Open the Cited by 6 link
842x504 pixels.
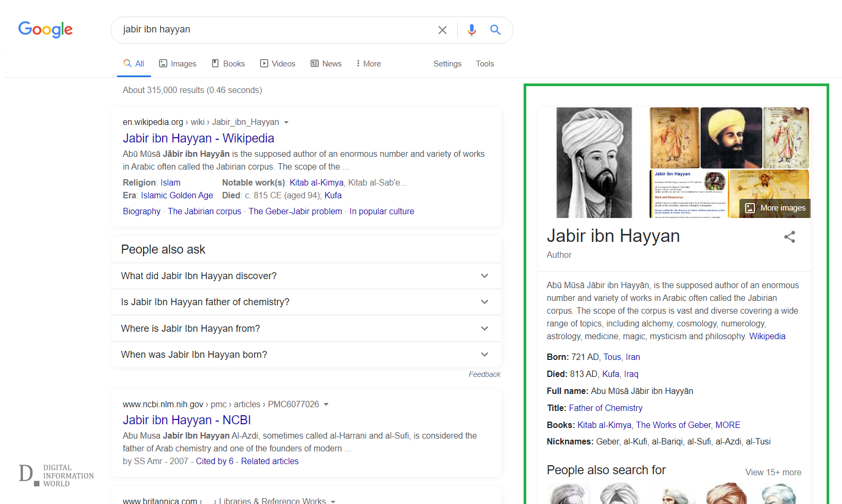(x=215, y=461)
